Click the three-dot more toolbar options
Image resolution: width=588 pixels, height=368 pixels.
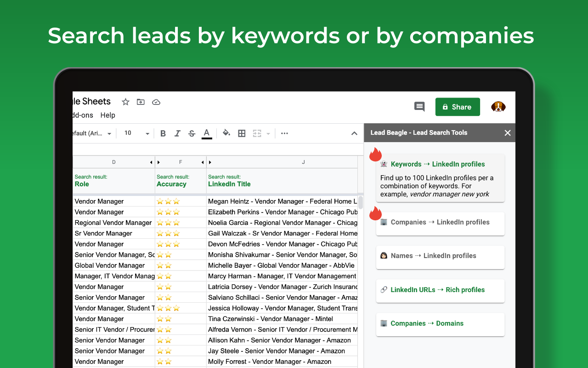click(x=284, y=133)
